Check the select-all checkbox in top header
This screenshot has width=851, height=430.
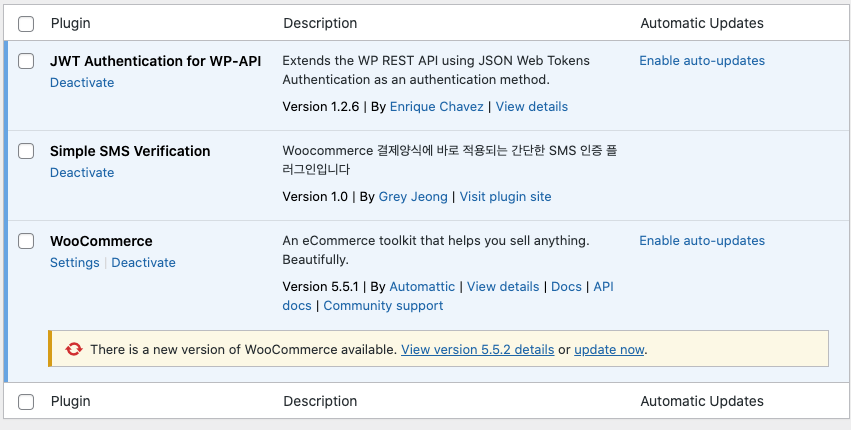(26, 24)
